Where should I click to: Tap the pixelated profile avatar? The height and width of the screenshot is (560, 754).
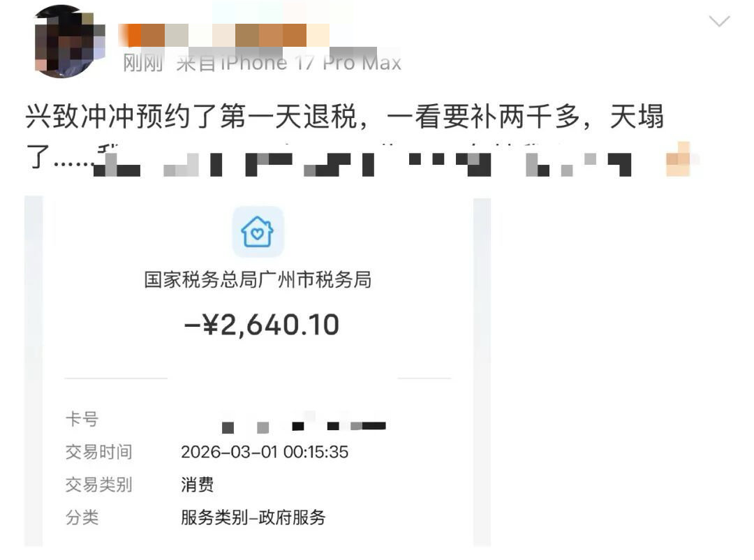[x=71, y=41]
